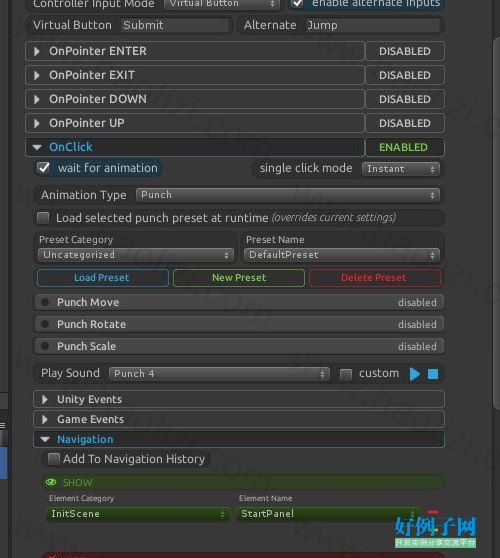Enable Load selected punch preset at runtime
The image size is (500, 558).
click(43, 218)
